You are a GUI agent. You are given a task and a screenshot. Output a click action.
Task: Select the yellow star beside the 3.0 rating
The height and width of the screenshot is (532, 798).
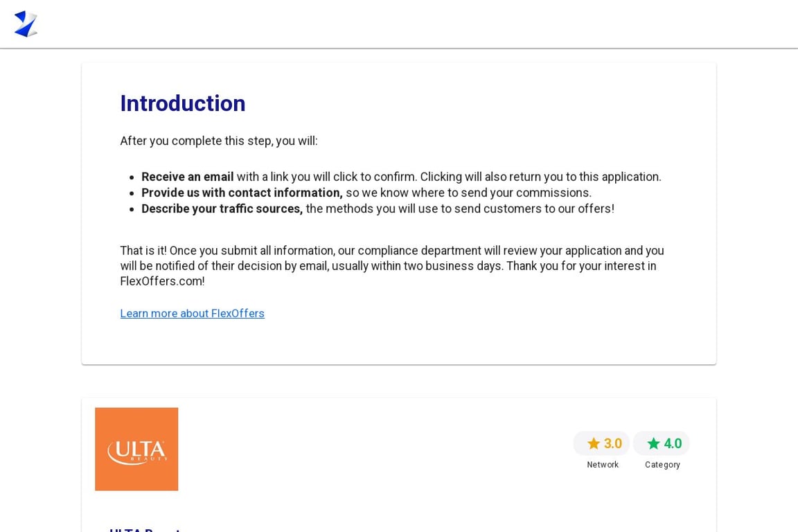[x=594, y=443]
